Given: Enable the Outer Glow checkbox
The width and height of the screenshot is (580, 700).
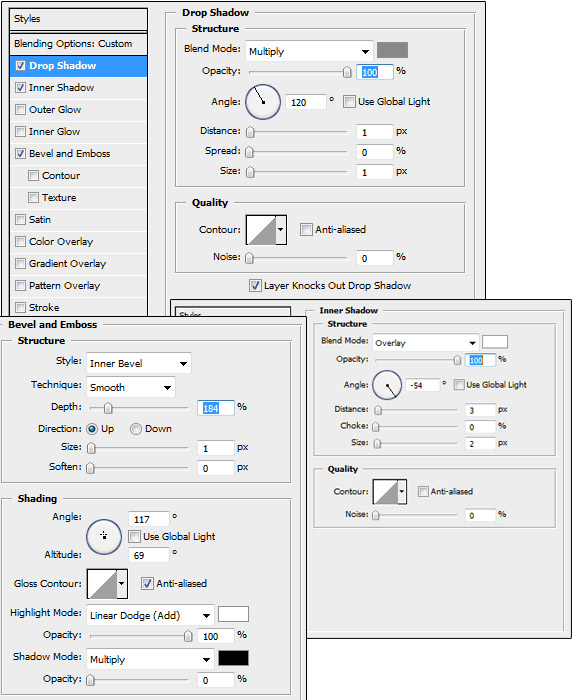Looking at the screenshot, I should [21, 109].
